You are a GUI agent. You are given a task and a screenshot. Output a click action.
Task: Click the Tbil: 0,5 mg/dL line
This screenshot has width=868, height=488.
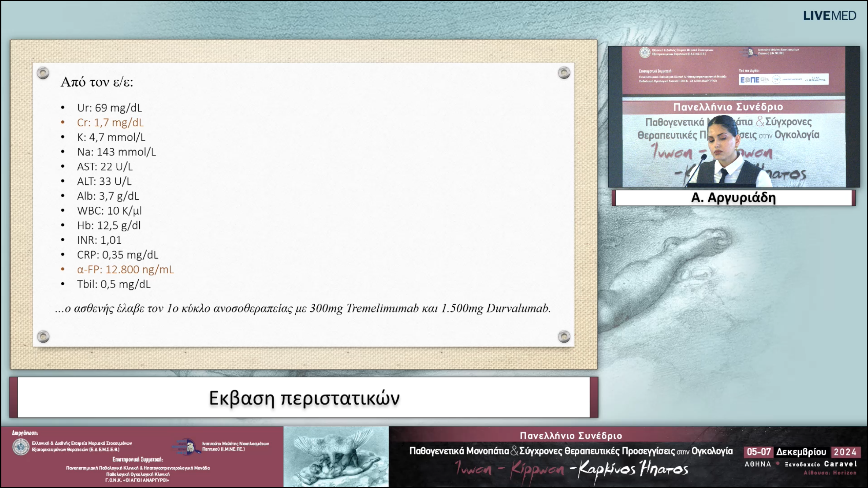click(x=114, y=284)
